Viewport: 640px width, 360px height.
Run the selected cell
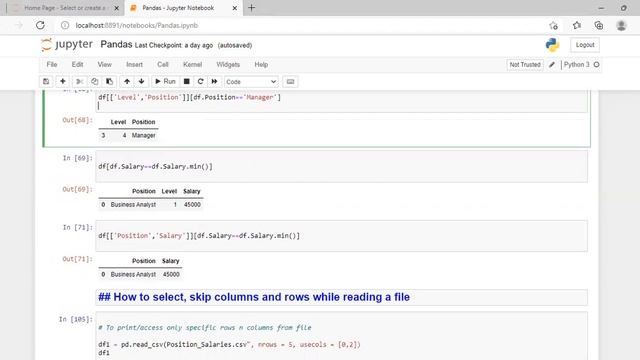tap(165, 82)
